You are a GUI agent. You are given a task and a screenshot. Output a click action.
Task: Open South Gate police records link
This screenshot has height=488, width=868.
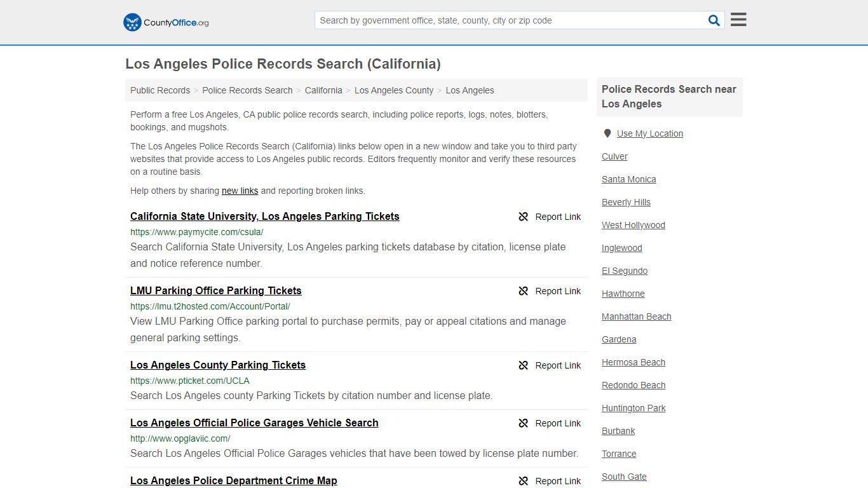tap(624, 477)
